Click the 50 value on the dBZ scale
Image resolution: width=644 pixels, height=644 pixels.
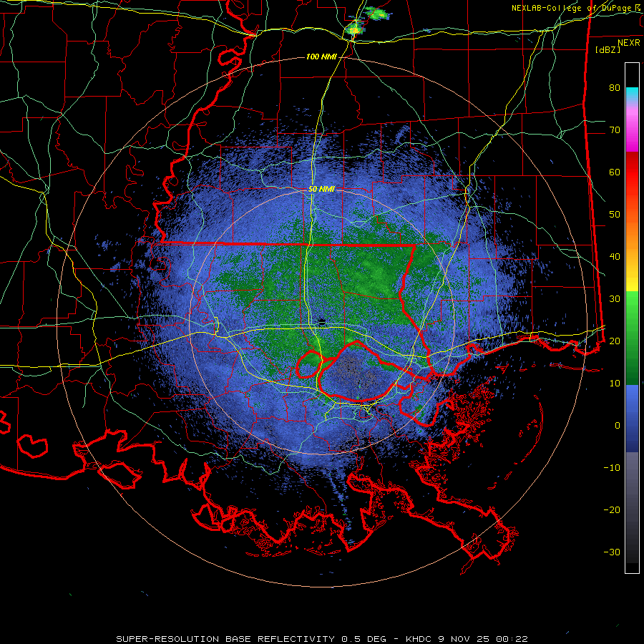(x=615, y=215)
